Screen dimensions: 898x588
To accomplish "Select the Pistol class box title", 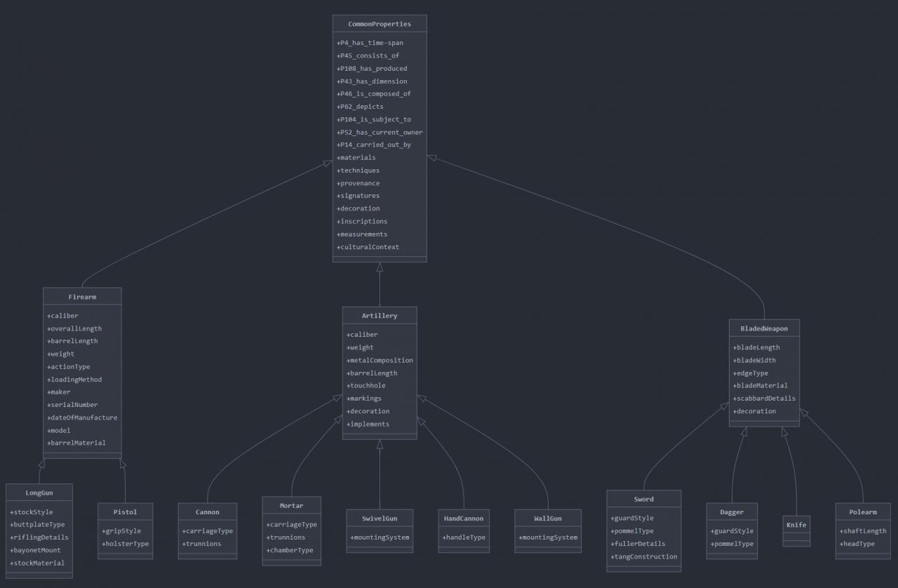I will (125, 512).
